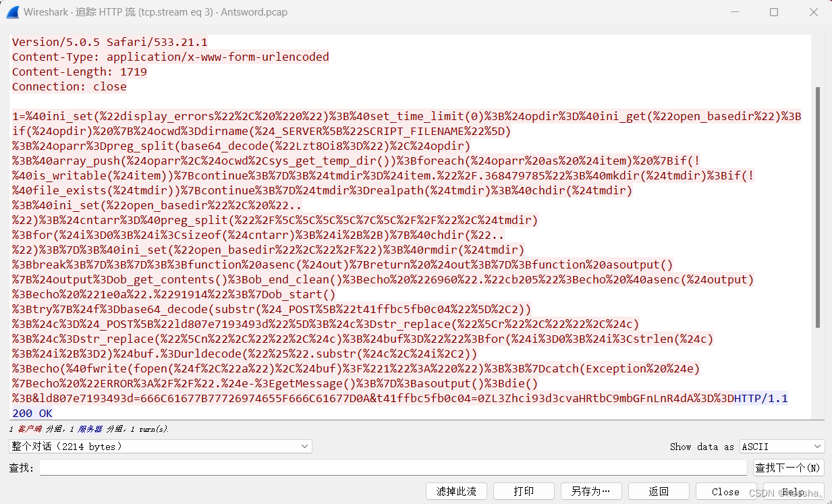This screenshot has height=504, width=832.
Task: Open the Show data as ASCII dropdown
Action: coord(782,447)
